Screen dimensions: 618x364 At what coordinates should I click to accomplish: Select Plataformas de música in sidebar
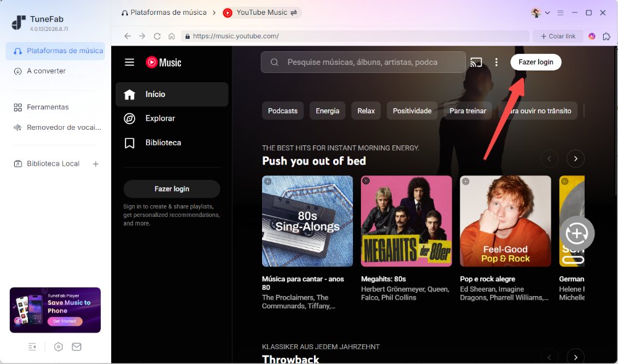(x=55, y=51)
